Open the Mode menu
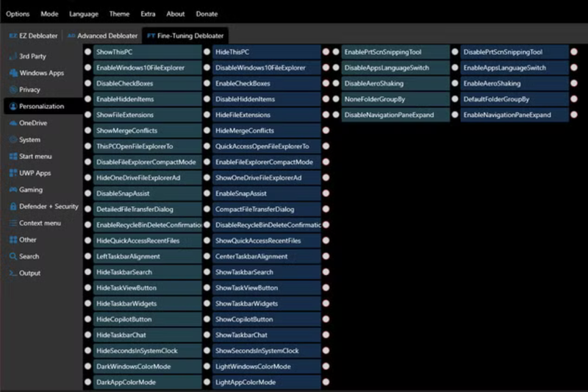The width and height of the screenshot is (588, 392). pyautogui.click(x=49, y=13)
